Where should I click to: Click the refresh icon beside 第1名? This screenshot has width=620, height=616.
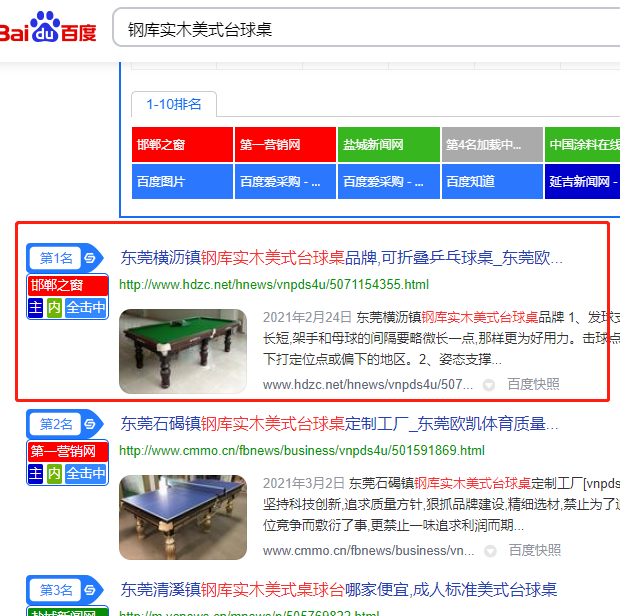tap(90, 258)
